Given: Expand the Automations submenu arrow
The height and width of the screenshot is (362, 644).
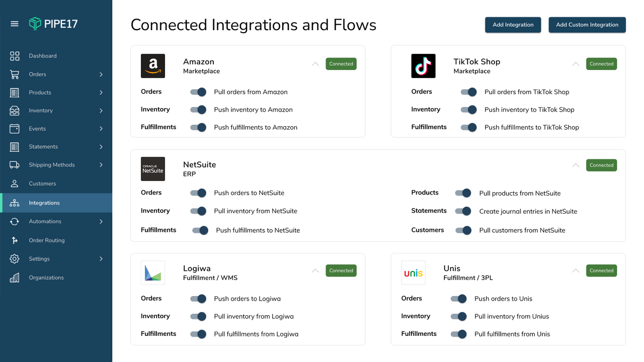Looking at the screenshot, I should [101, 221].
